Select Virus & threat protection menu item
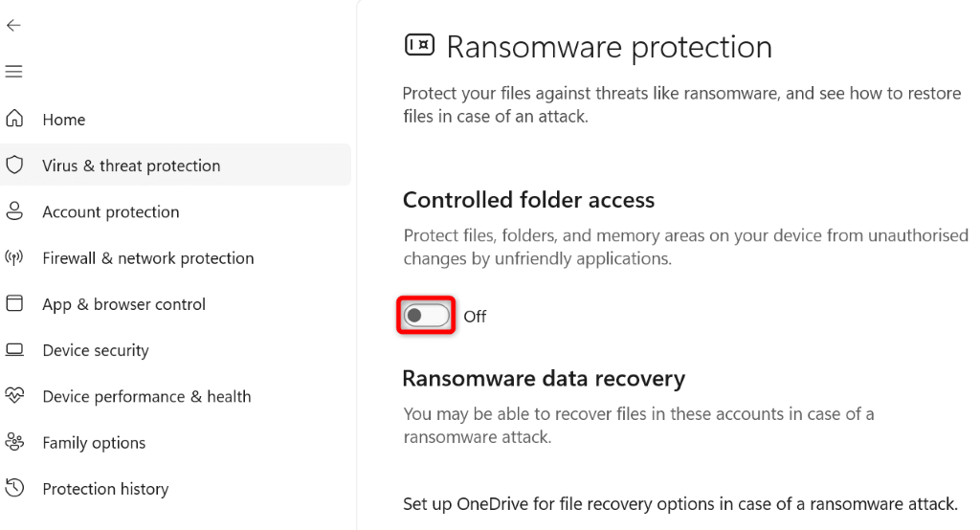Screen dimensions: 980x530 (x=131, y=166)
